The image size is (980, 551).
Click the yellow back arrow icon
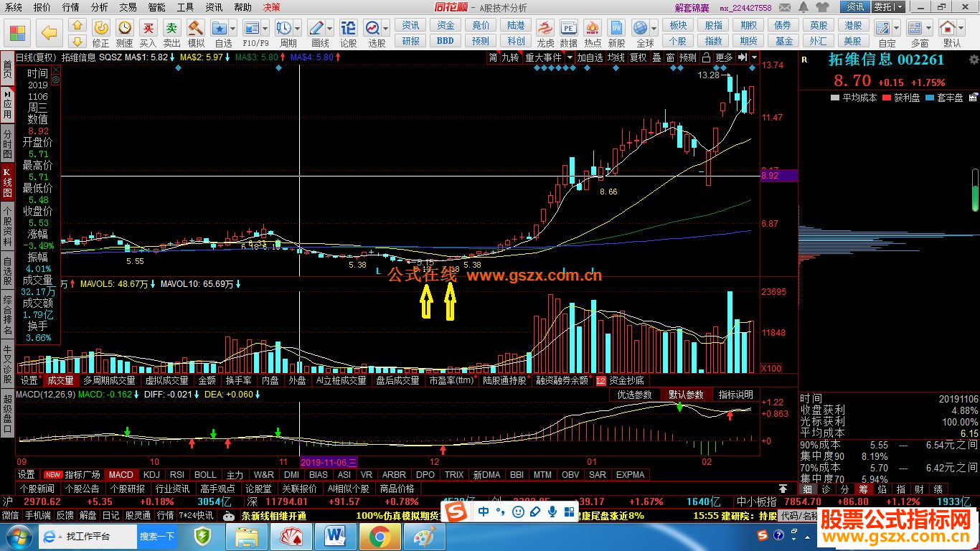[49, 32]
